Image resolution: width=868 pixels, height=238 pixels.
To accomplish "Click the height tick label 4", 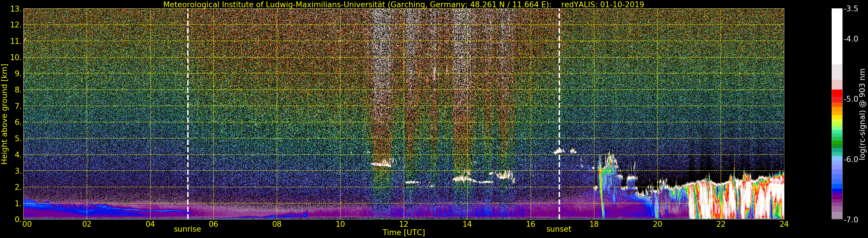I will point(18,155).
